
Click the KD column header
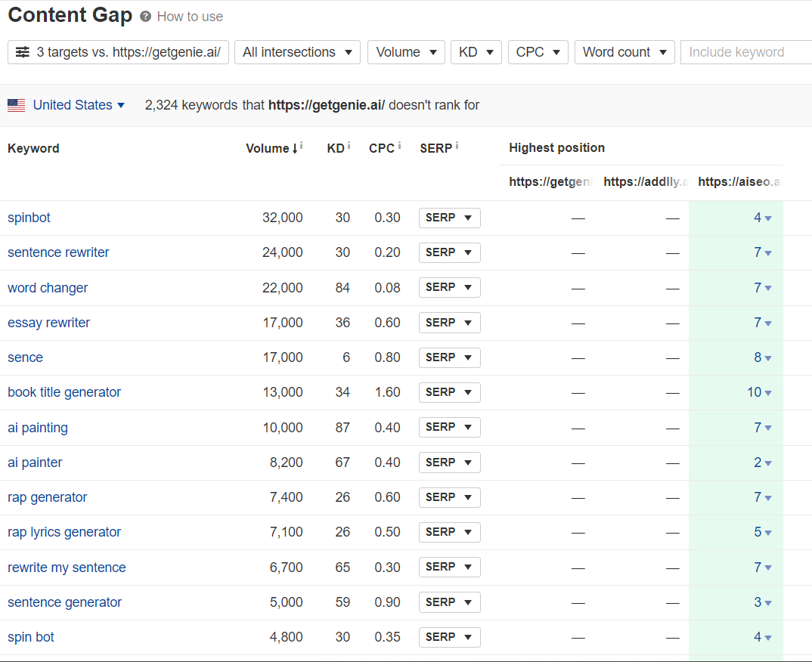336,149
